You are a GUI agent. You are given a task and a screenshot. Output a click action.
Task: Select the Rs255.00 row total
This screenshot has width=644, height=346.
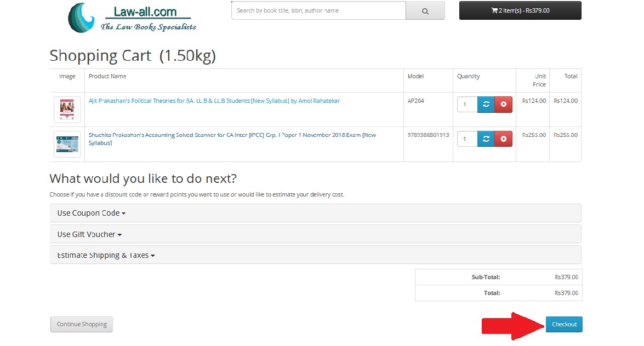[566, 135]
